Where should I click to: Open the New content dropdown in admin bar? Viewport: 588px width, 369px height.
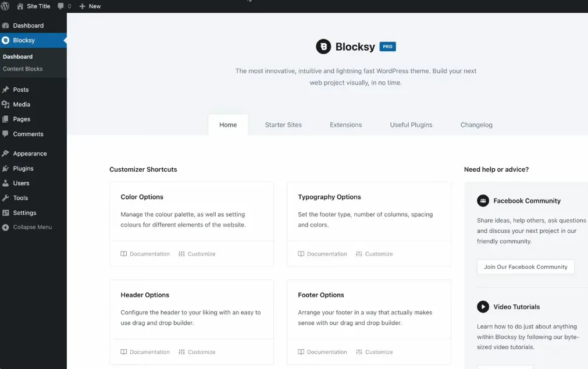point(90,6)
